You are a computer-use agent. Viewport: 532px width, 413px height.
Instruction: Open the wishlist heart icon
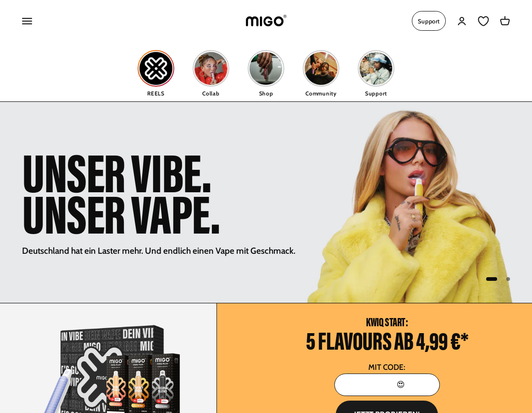483,21
